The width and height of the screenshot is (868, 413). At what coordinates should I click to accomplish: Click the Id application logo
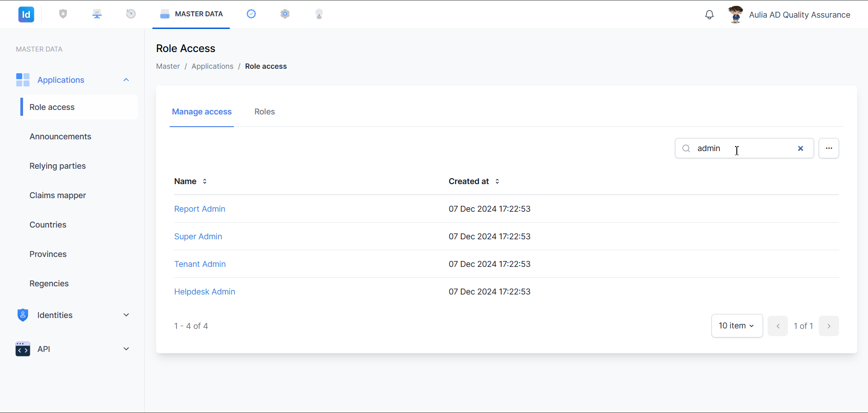point(26,14)
